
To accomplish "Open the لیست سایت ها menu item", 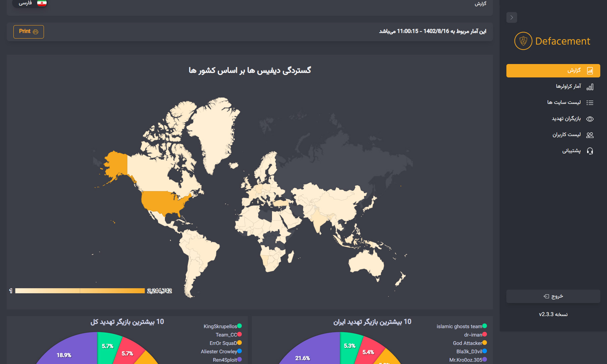I will tap(553, 103).
